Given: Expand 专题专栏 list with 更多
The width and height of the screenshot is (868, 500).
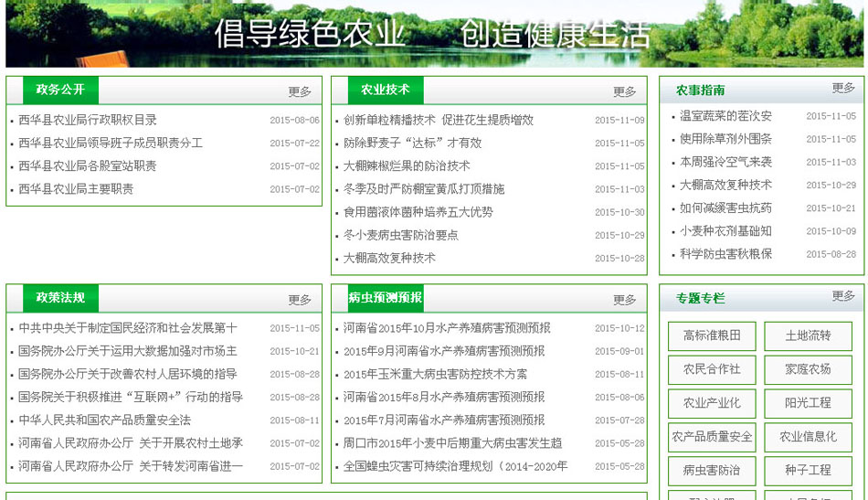Looking at the screenshot, I should coord(843,296).
